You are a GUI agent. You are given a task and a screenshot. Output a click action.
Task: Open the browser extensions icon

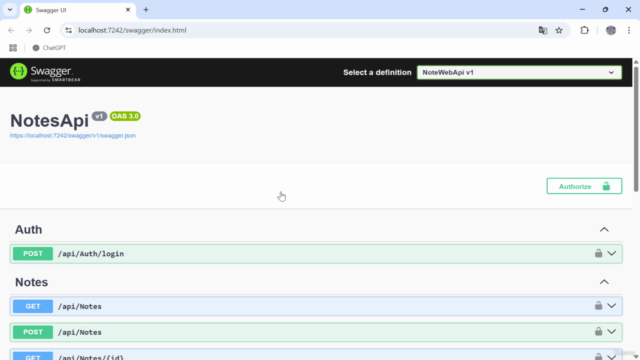pyautogui.click(x=584, y=30)
